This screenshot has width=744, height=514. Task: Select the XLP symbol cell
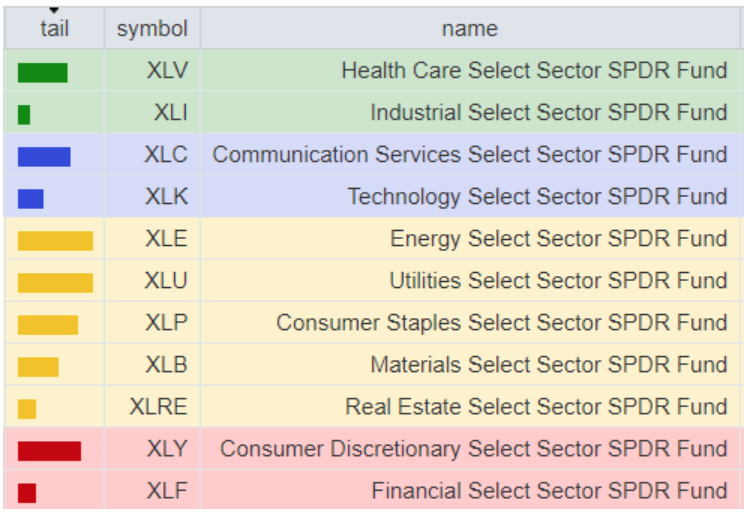point(166,323)
